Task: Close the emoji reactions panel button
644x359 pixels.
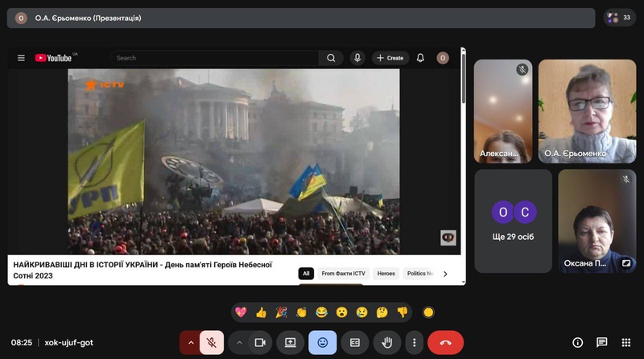Action: pyautogui.click(x=322, y=342)
